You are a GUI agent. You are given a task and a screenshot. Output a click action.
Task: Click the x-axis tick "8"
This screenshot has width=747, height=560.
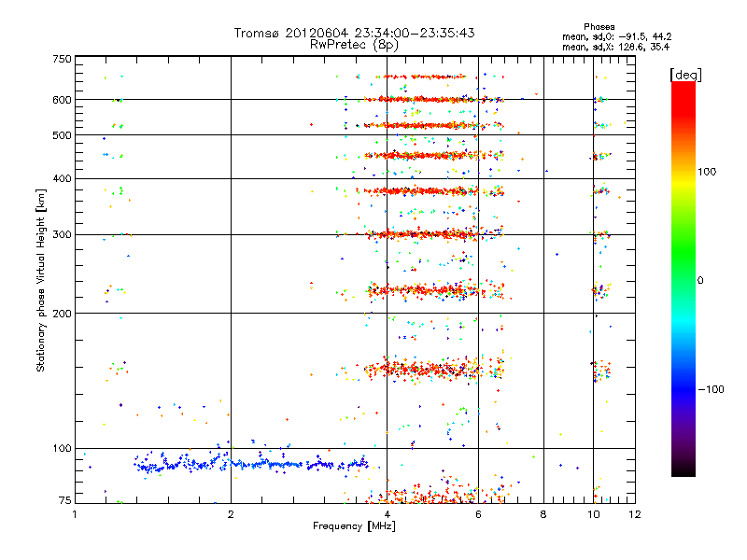click(543, 514)
